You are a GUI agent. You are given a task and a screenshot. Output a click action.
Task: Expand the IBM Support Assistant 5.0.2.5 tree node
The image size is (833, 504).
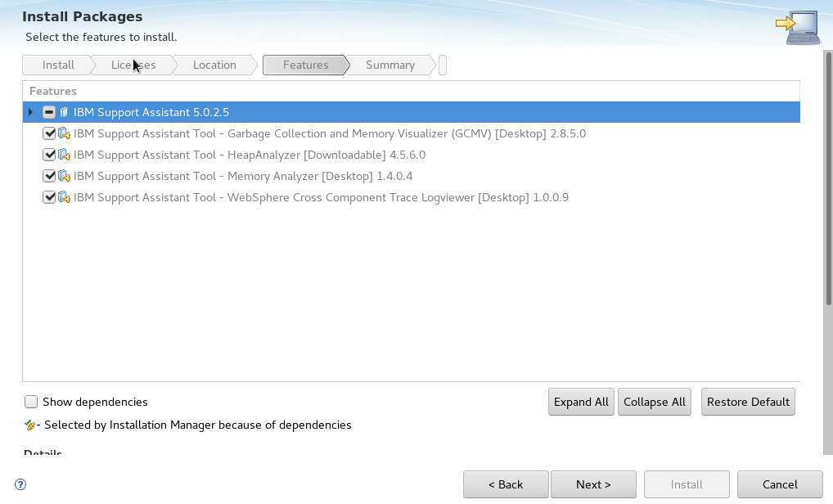[31, 112]
